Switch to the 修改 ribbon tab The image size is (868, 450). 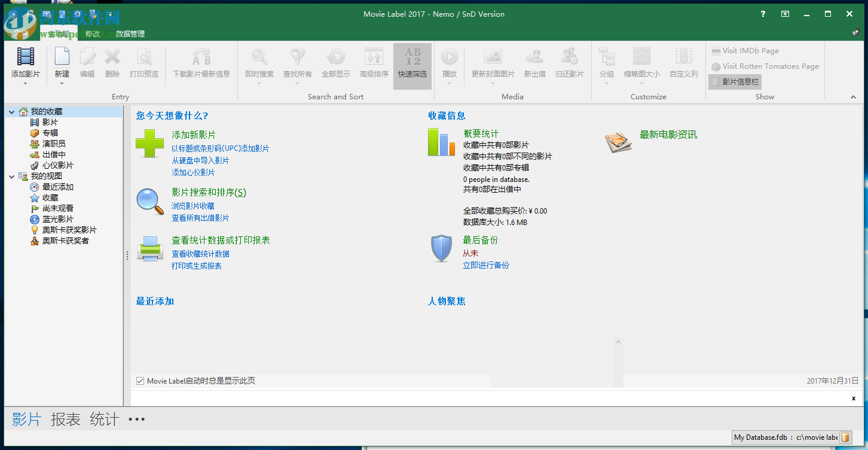(x=93, y=34)
